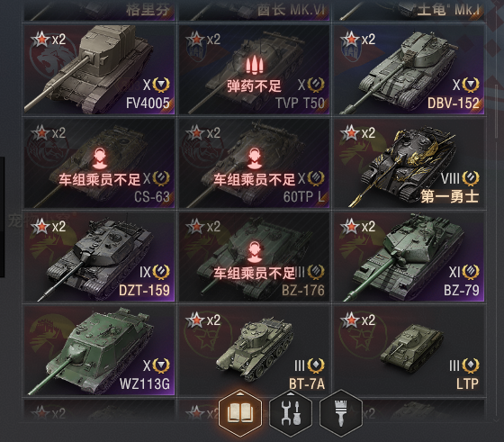Viewport: 504px width, 442px height.
Task: Select the DZT-159 tank card
Action: coord(99,257)
